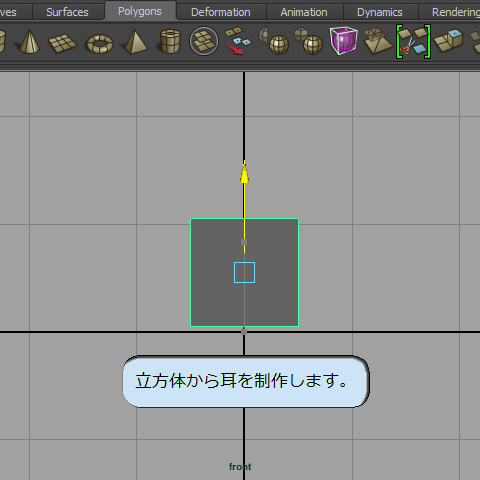Click the Extrude face shelf icon

[449, 41]
